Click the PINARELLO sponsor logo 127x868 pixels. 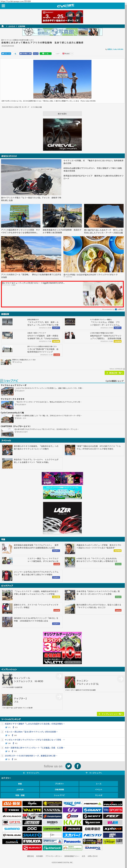113,804
